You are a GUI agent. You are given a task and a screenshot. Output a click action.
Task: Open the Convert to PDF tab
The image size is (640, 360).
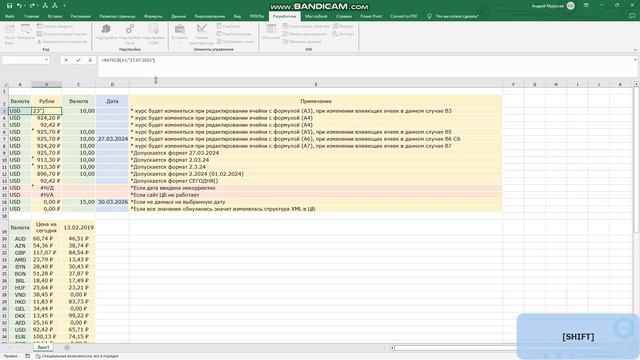404,16
